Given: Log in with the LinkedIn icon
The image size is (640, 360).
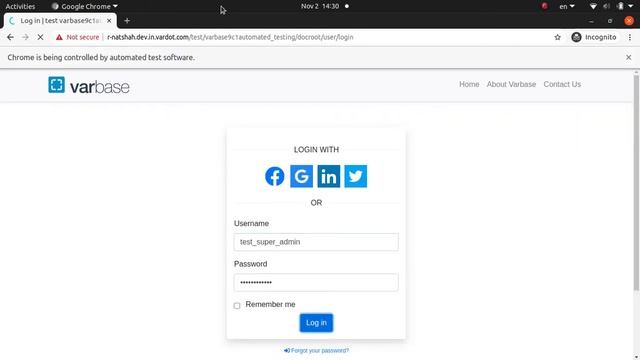Looking at the screenshot, I should pos(329,176).
